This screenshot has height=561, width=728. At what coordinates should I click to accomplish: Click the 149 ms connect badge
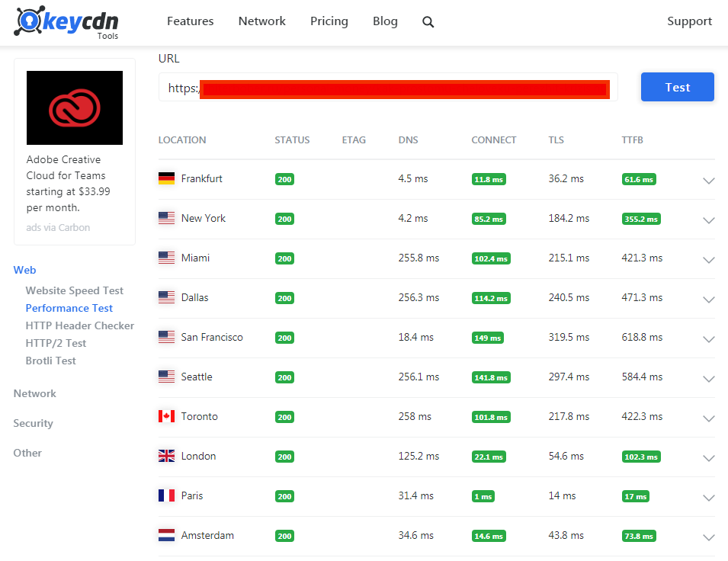(488, 338)
